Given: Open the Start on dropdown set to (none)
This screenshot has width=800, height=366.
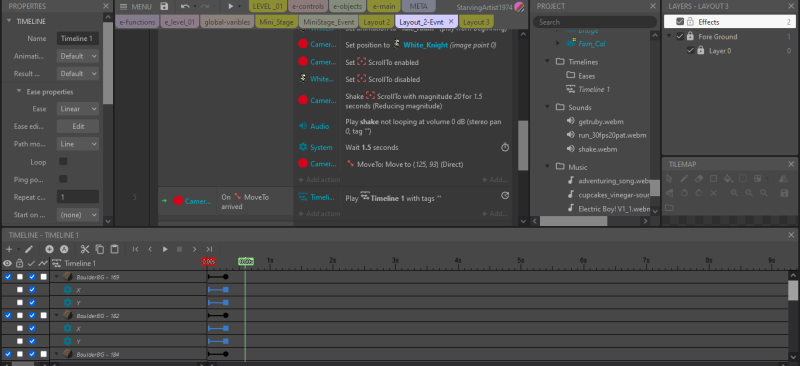Looking at the screenshot, I should click(78, 215).
